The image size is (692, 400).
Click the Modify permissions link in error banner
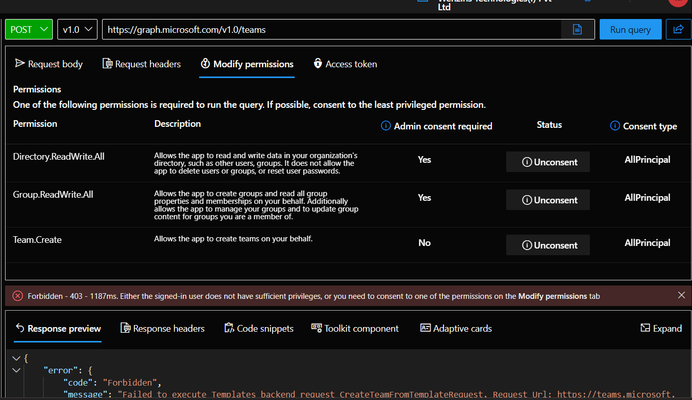tap(553, 296)
